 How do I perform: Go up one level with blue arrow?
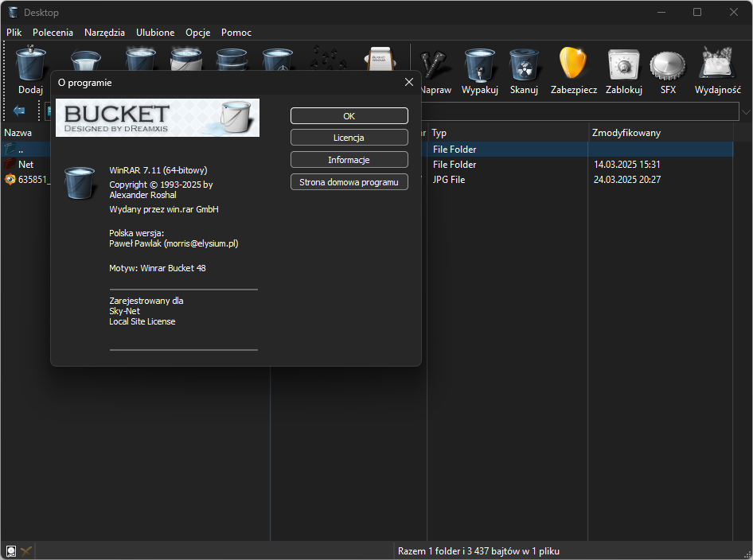click(x=19, y=111)
